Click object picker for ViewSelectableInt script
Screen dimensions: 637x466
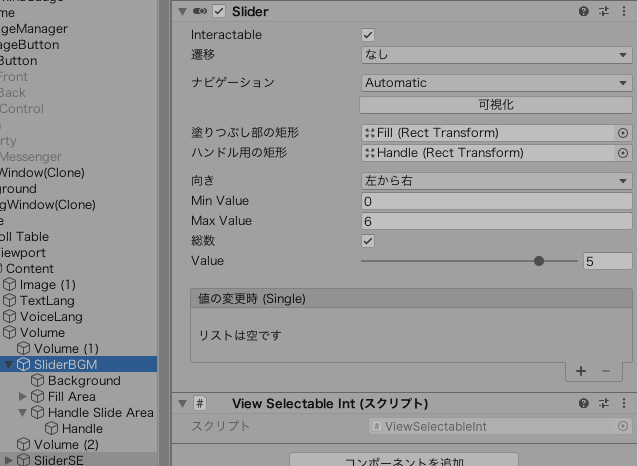[x=623, y=426]
